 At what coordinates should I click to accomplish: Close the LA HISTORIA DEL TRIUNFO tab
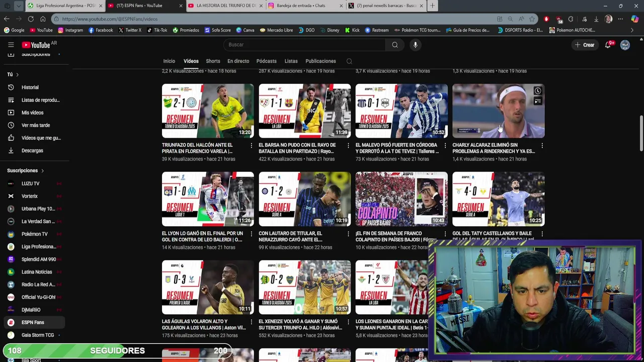point(261,6)
